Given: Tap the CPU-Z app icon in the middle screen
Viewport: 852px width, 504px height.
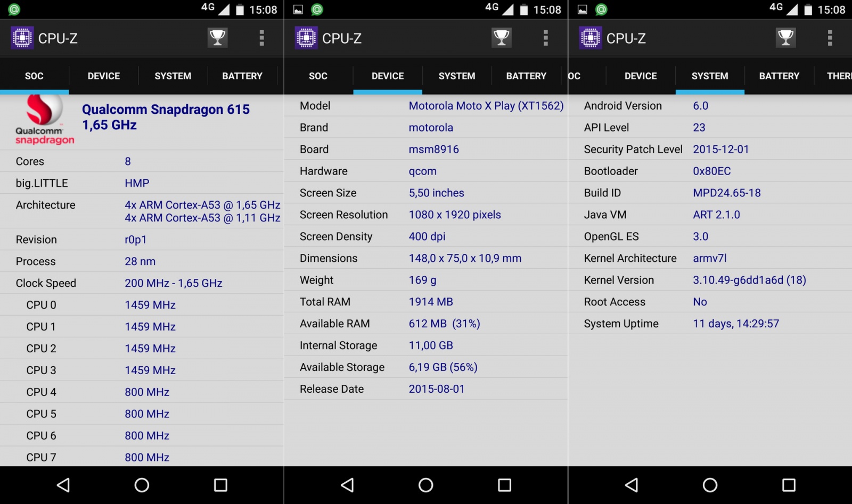Looking at the screenshot, I should tap(306, 38).
